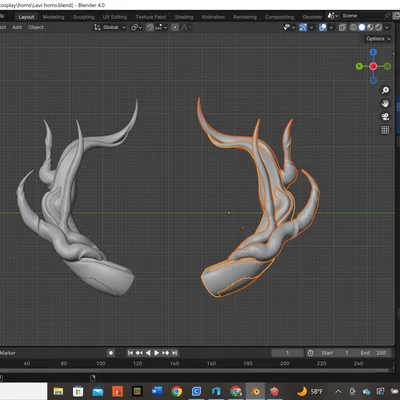Toggle the camera view icon
The height and width of the screenshot is (400, 400).
[x=385, y=117]
